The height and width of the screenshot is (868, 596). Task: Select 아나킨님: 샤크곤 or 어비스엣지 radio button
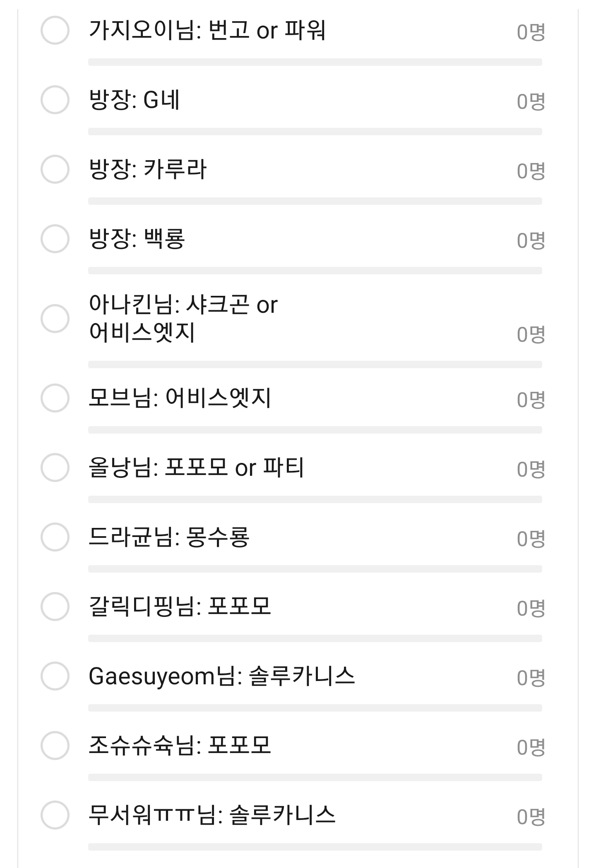click(x=55, y=319)
